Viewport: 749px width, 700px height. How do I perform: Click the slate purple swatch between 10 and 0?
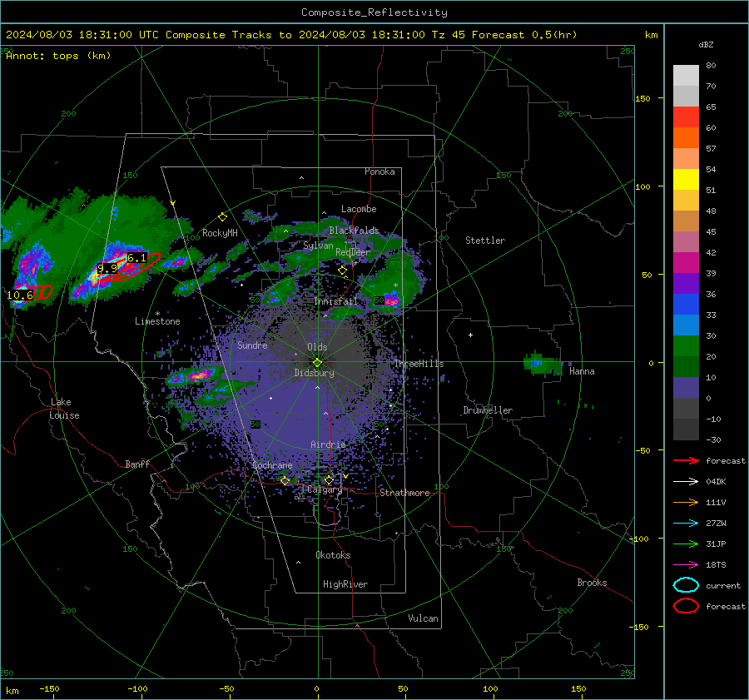tap(686, 388)
